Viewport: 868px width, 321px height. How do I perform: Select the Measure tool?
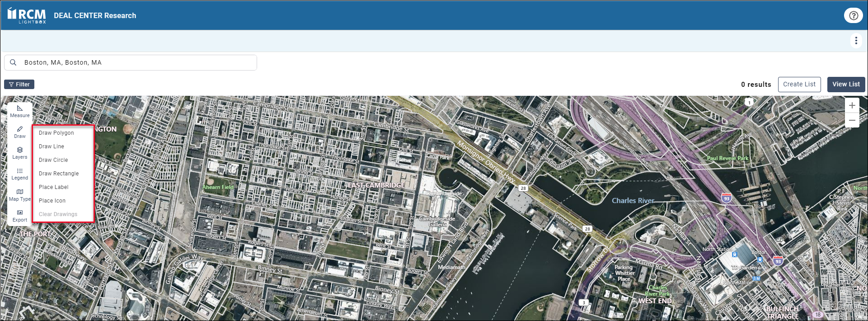point(20,111)
